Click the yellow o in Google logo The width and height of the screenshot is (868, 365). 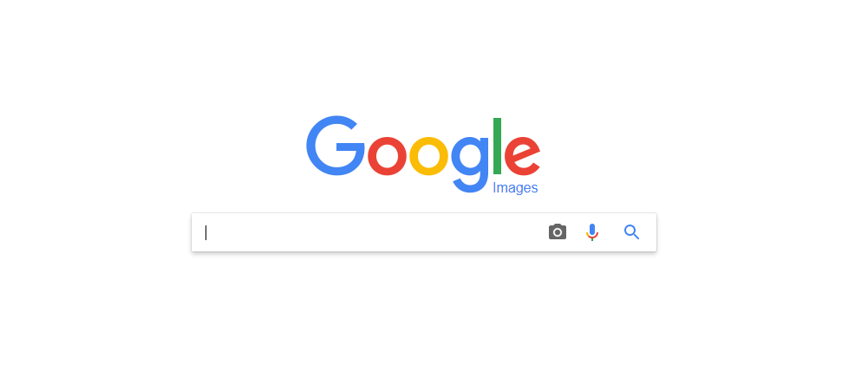pyautogui.click(x=429, y=155)
